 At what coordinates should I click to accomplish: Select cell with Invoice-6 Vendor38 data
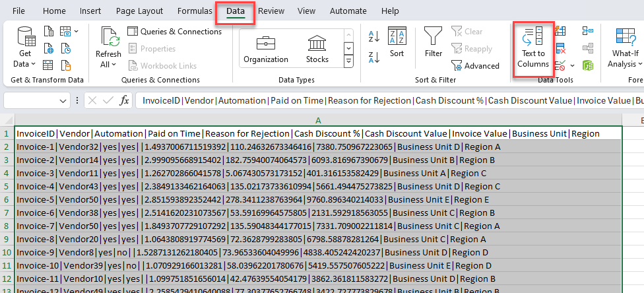(x=318, y=213)
